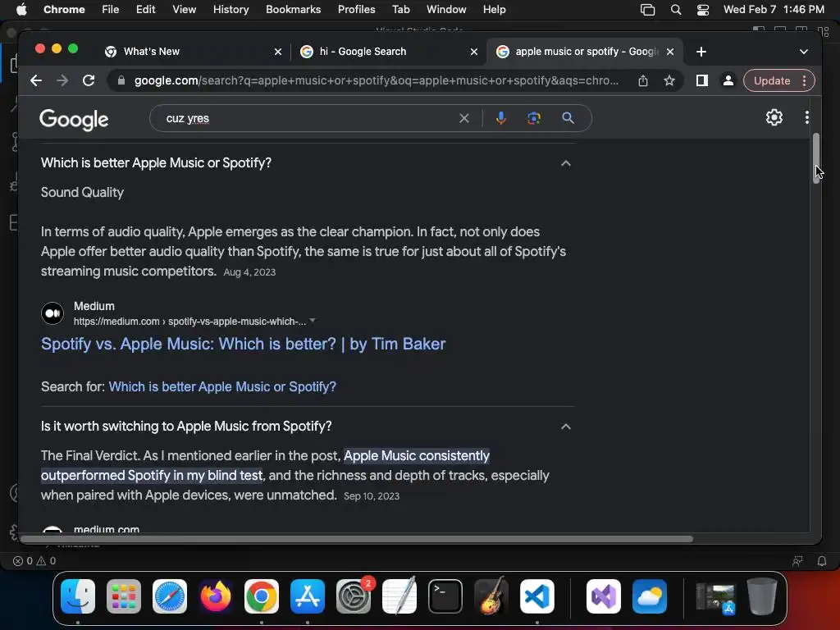Open the Medium result options arrow

[x=313, y=321]
